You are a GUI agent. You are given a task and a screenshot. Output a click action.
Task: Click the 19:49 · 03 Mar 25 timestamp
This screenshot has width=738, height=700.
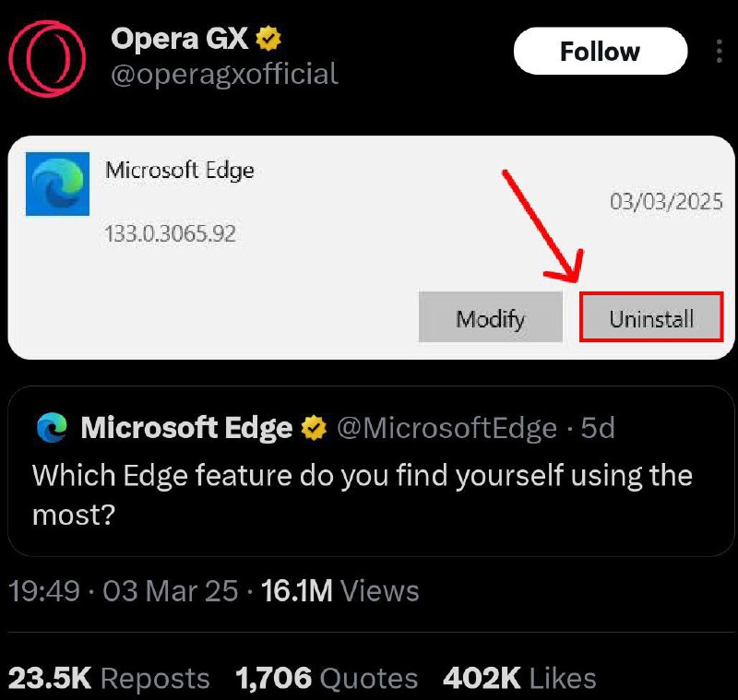click(124, 591)
